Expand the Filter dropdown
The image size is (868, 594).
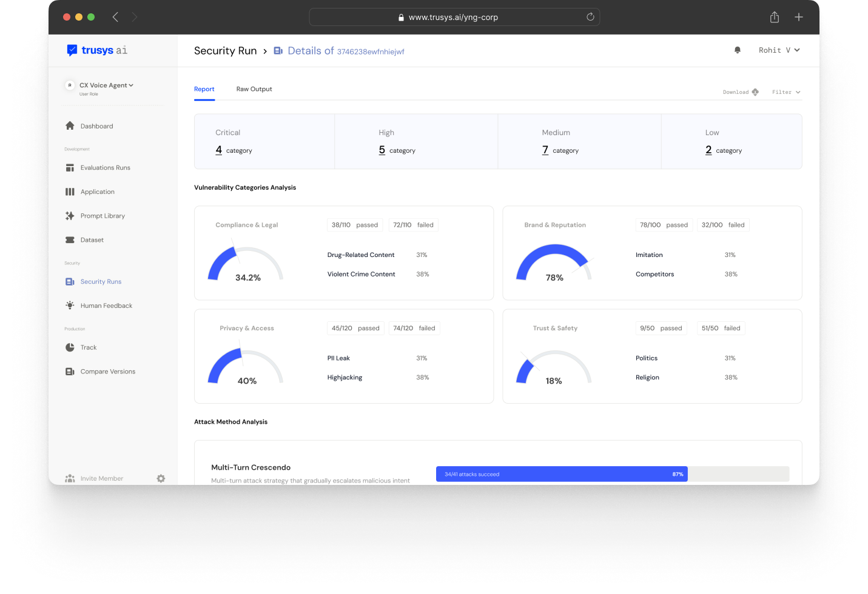[786, 92]
